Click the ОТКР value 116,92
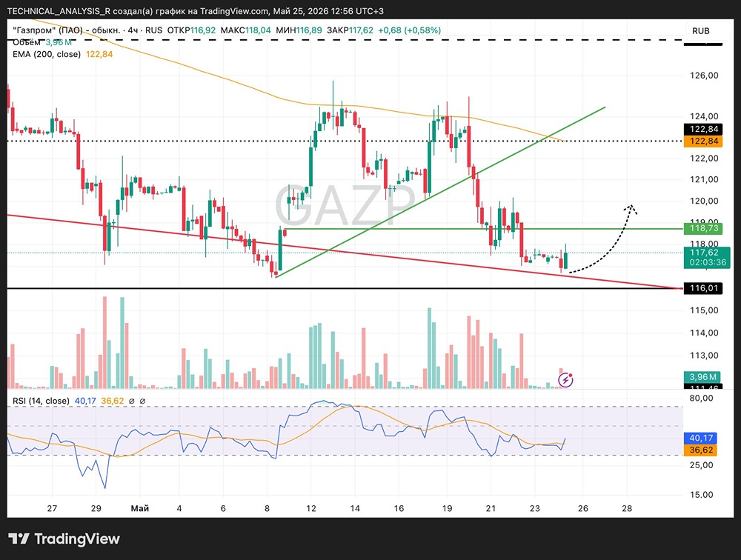 coord(203,30)
